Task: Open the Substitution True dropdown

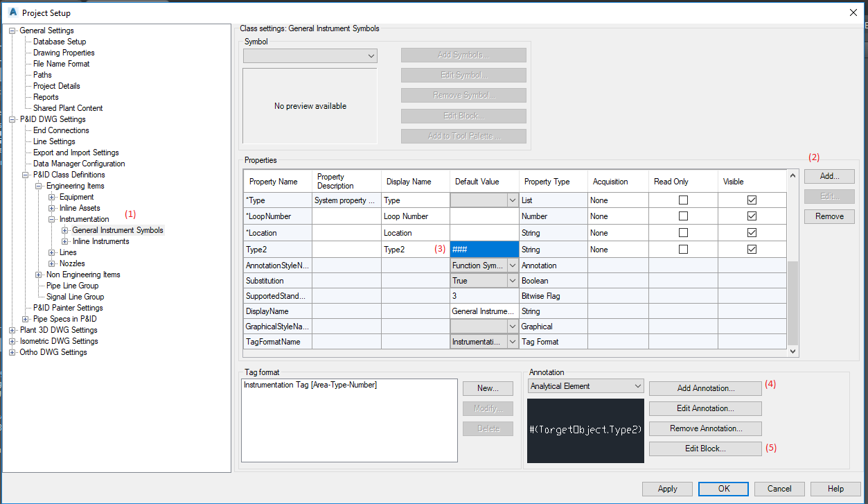Action: point(513,280)
